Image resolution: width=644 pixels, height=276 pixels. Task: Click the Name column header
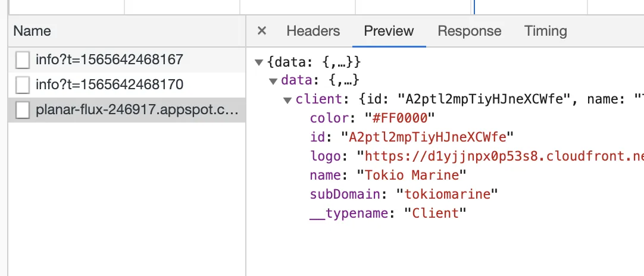(32, 31)
